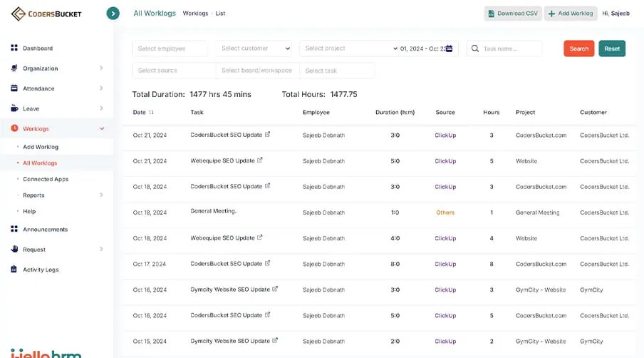Image resolution: width=644 pixels, height=358 pixels.
Task: Open the Select source dropdown
Action: 174,71
